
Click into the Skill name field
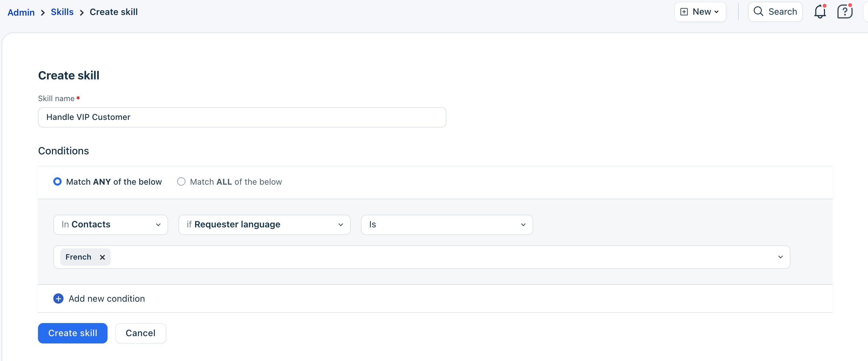(242, 117)
